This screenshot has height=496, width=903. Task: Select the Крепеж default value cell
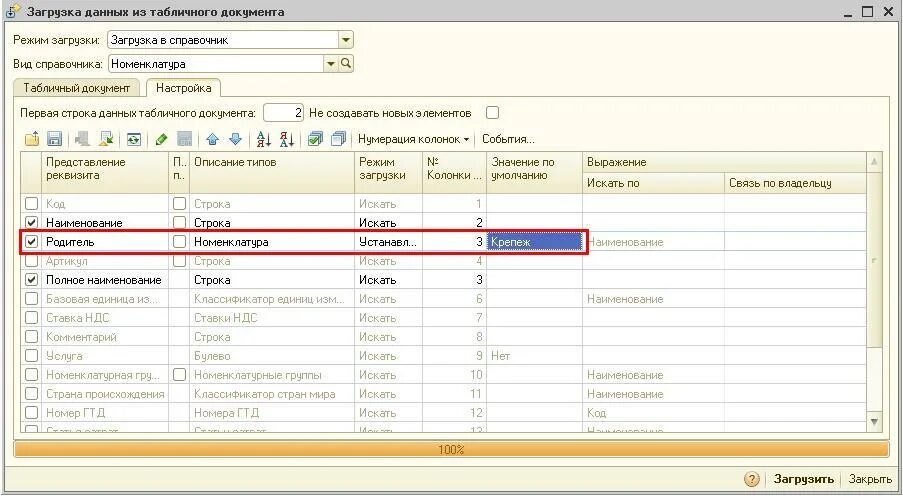coord(534,242)
